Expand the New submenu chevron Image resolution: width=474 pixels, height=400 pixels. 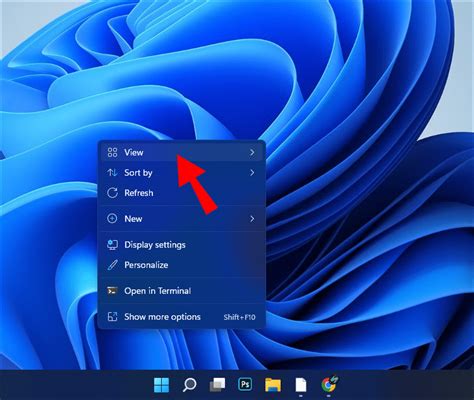coord(252,219)
